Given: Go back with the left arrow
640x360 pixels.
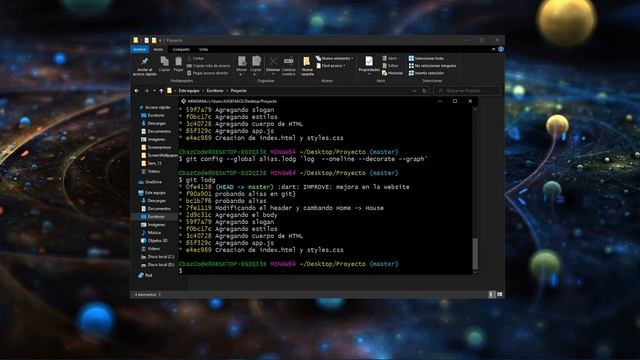Looking at the screenshot, I should click(137, 91).
